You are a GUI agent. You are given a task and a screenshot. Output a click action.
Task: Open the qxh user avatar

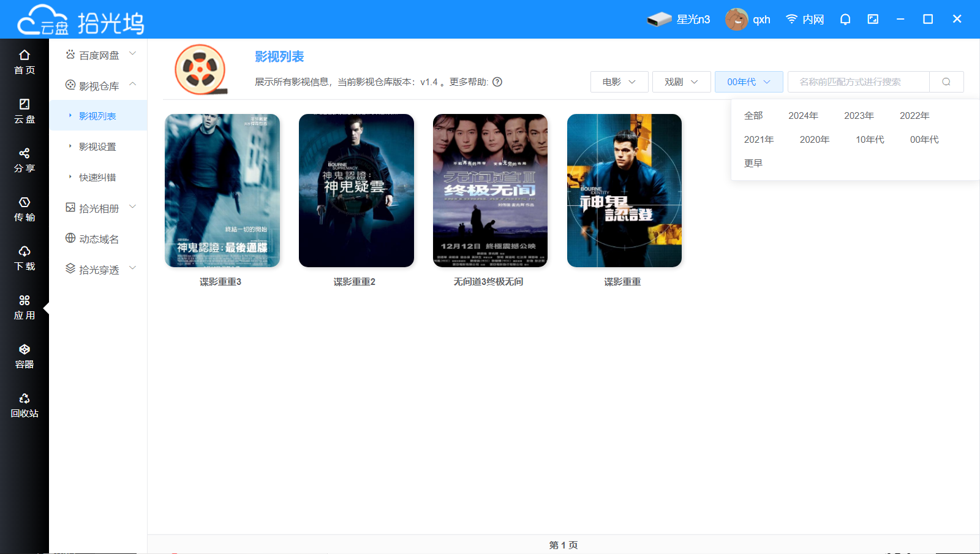tap(736, 20)
